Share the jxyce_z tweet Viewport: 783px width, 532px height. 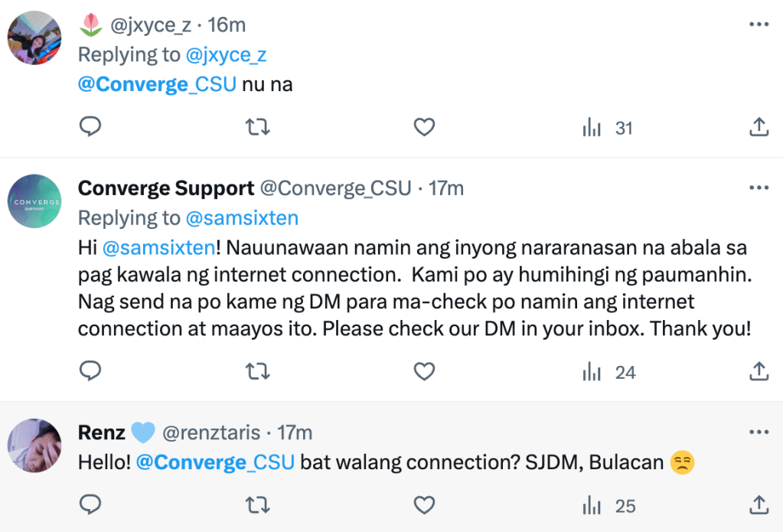(x=758, y=127)
